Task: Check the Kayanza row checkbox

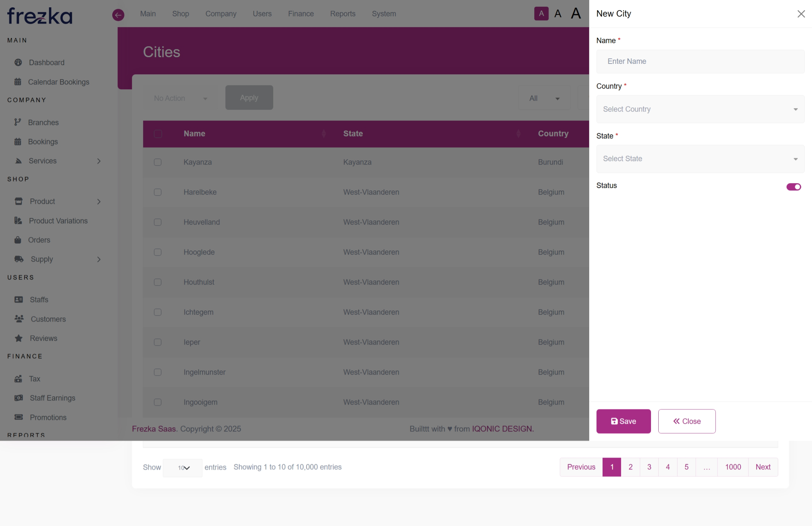Action: [x=158, y=162]
